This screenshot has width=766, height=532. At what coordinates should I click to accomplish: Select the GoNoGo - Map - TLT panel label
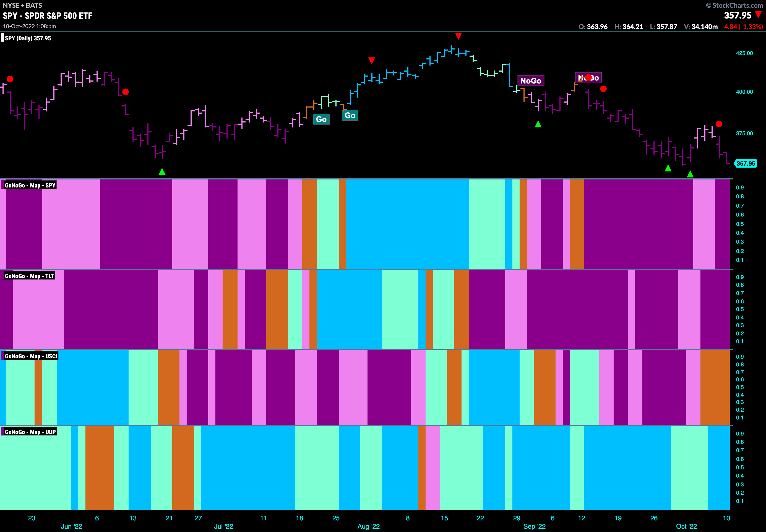coord(29,276)
